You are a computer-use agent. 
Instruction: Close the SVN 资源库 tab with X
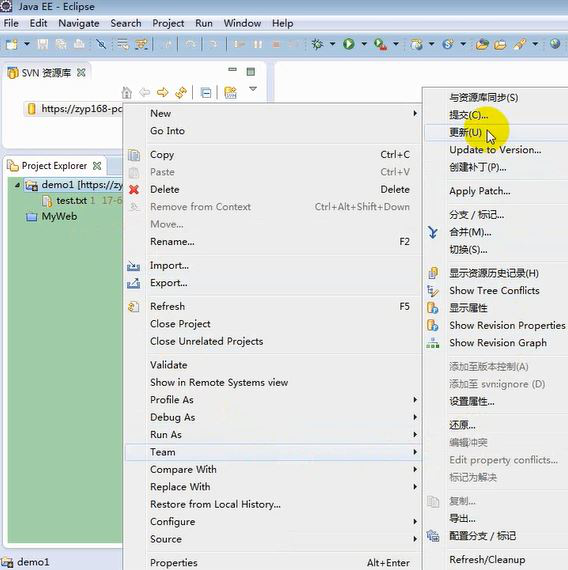(81, 73)
